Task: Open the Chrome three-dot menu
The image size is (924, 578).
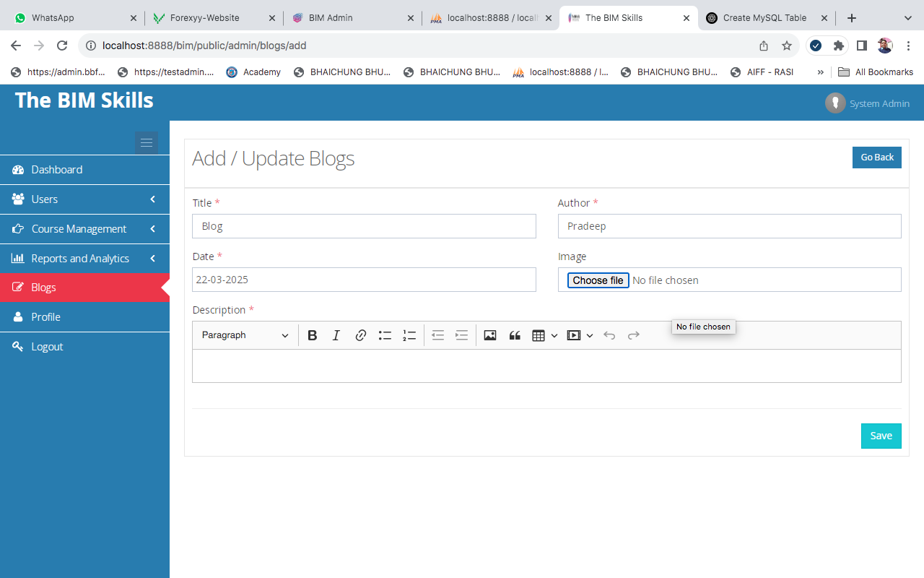Action: coord(908,46)
